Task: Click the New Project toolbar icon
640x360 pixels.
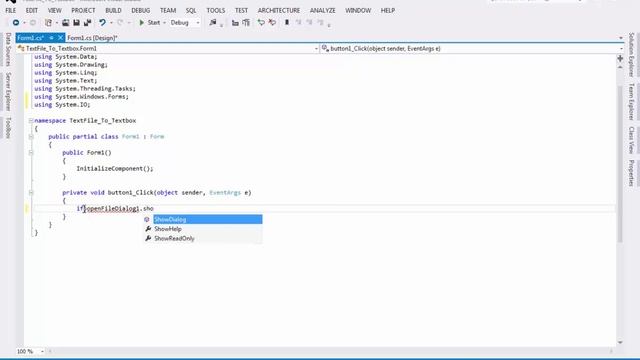Action: [x=48, y=23]
